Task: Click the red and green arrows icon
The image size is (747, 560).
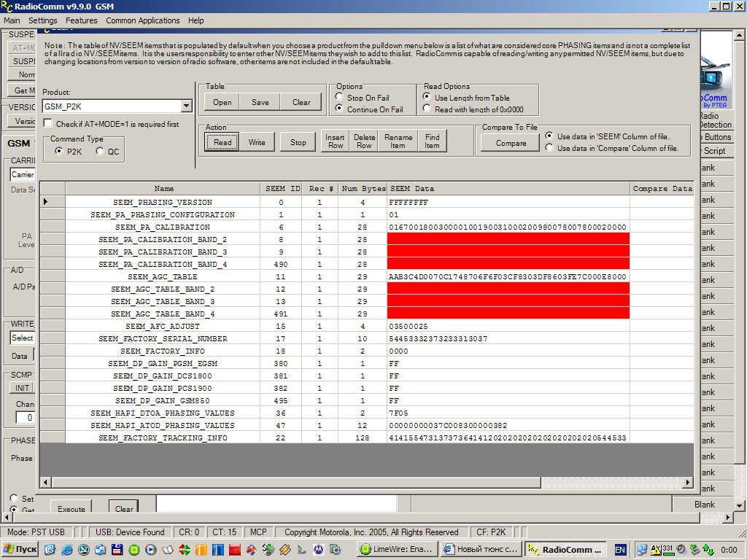Action: point(185,550)
